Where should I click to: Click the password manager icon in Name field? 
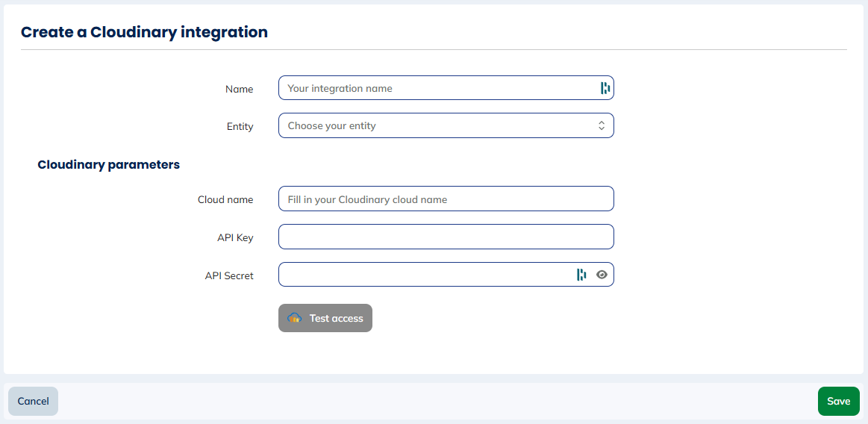[x=605, y=88]
